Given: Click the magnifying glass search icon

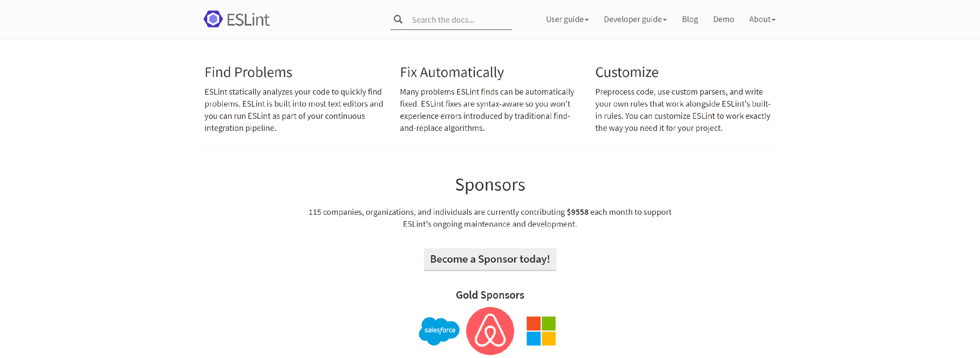Looking at the screenshot, I should (x=398, y=19).
